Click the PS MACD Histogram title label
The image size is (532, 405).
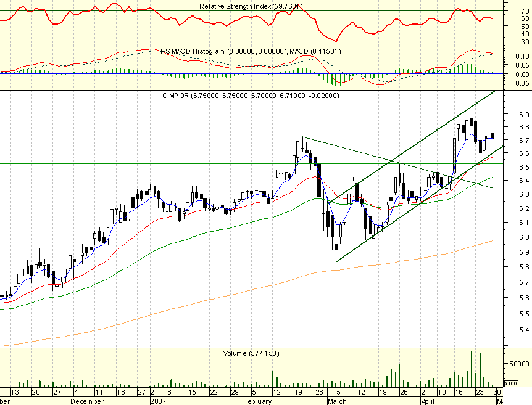click(251, 51)
